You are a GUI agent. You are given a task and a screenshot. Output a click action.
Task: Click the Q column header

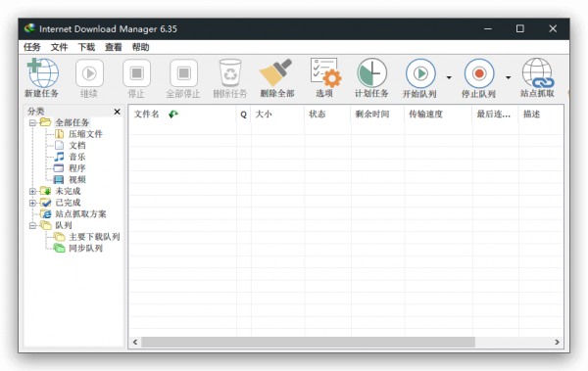click(244, 114)
